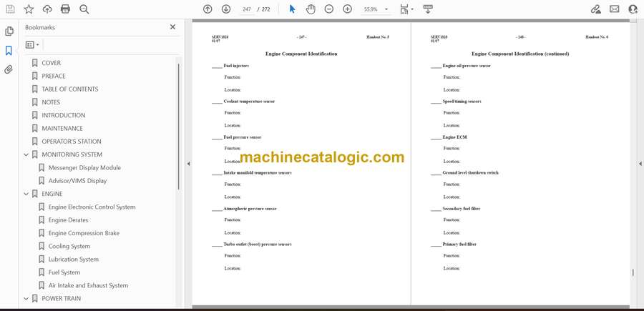Go to the INTRODUCTION bookmark

63,115
